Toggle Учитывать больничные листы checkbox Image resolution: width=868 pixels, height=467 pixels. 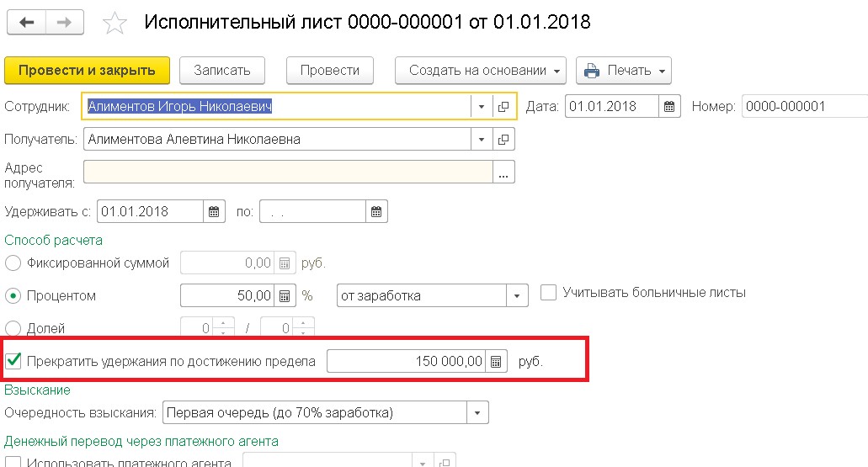(548, 292)
